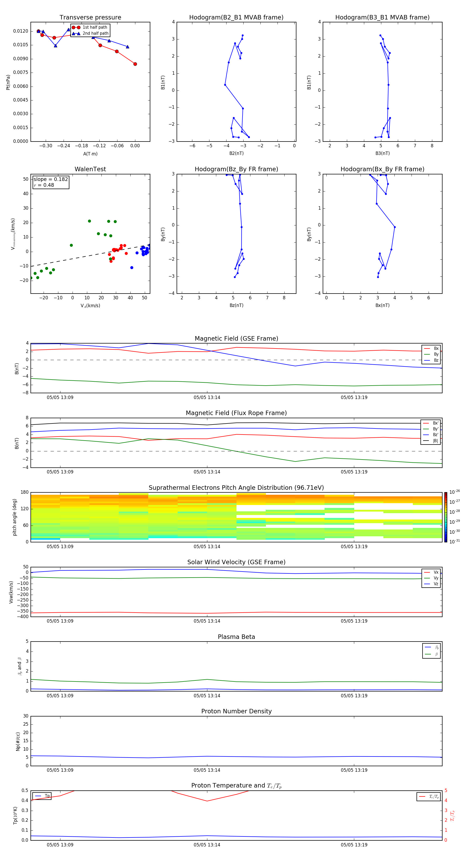Click 'Vsw(km/s)' y-axis label
The height and width of the screenshot is (868, 473).
(x=11, y=592)
